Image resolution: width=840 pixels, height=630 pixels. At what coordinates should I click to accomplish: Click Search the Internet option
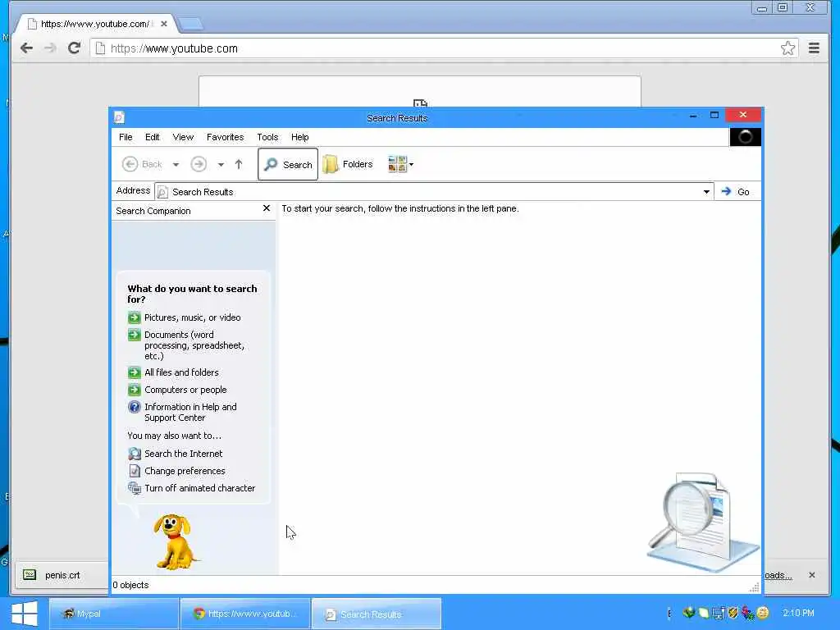click(x=183, y=454)
